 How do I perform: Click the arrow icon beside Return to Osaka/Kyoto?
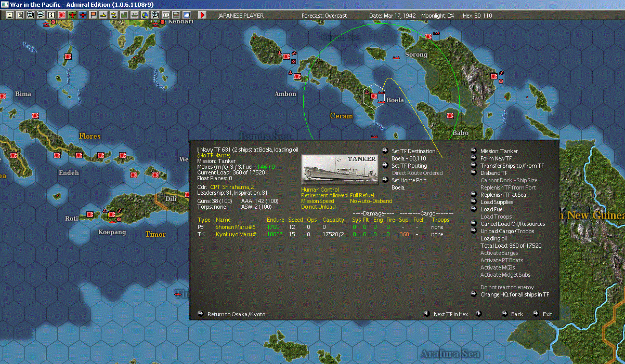[x=201, y=314]
